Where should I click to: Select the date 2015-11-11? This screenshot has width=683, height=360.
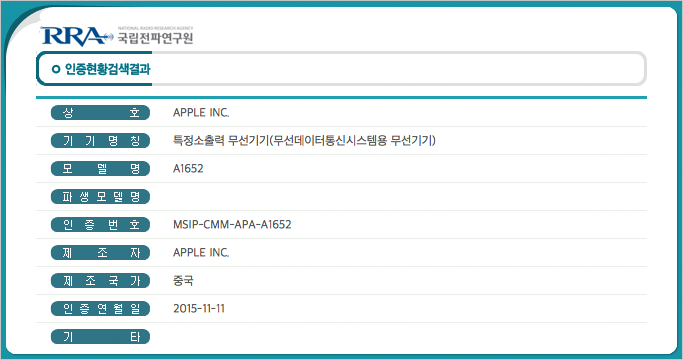point(199,309)
